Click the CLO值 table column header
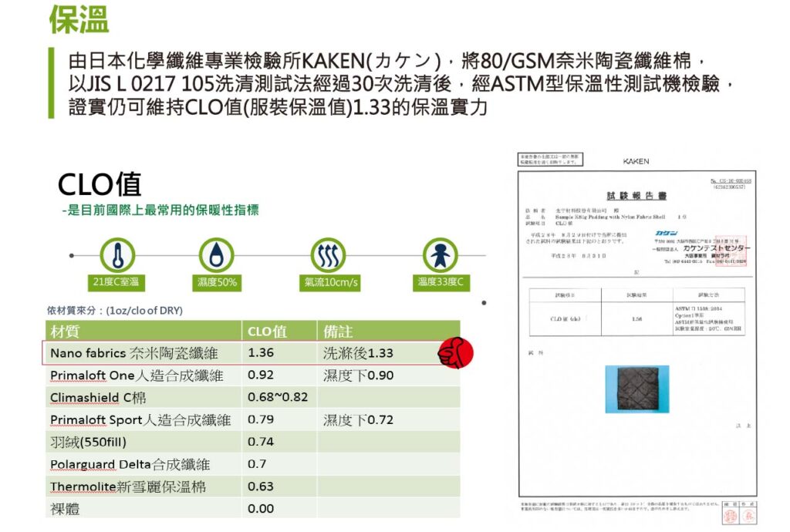Screen dimensions: 790x532 click(x=267, y=332)
